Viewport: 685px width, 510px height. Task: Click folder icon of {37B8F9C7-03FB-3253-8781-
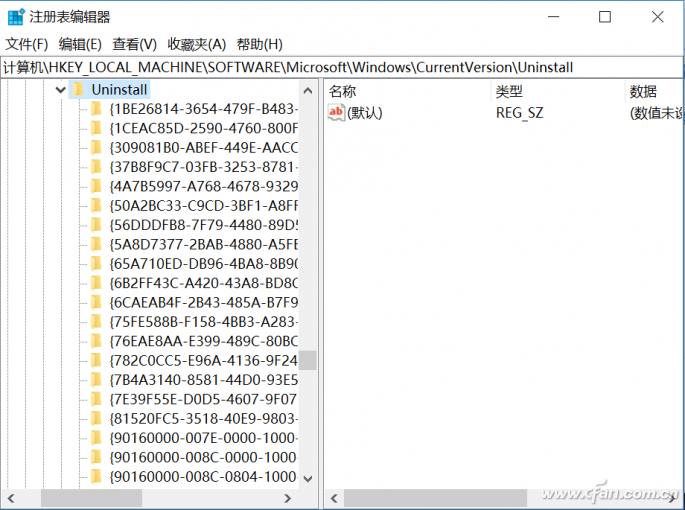point(97,167)
